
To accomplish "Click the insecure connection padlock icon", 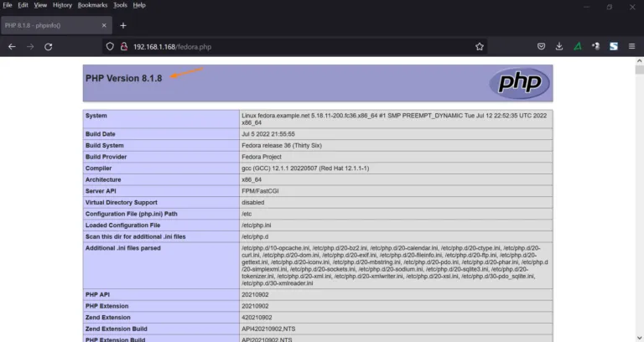I will 123,46.
